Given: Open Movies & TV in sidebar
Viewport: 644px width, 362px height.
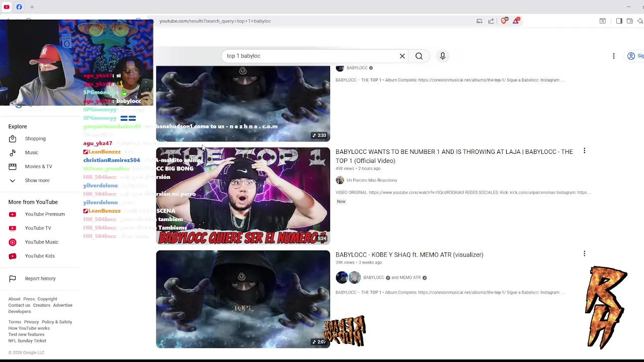Looking at the screenshot, I should coord(38,166).
